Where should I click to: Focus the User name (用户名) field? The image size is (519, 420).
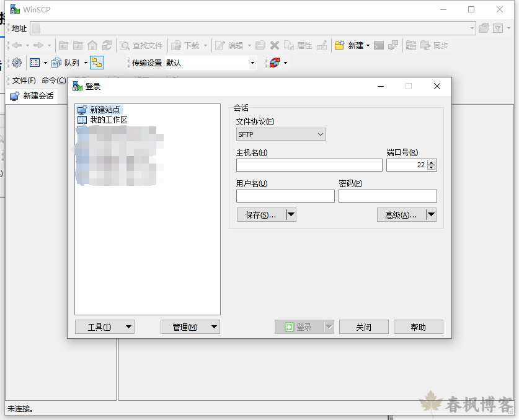[285, 196]
